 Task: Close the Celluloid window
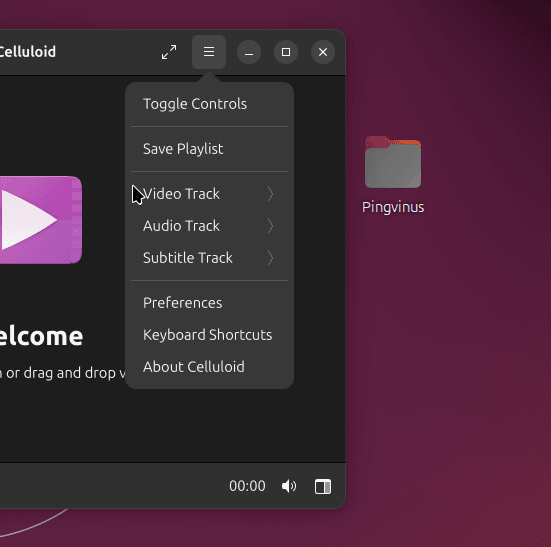323,52
